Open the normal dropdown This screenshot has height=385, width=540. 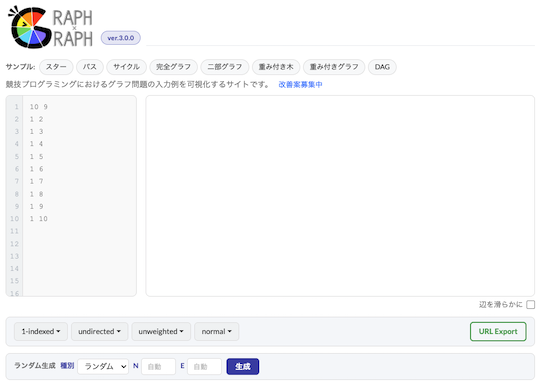(x=216, y=332)
